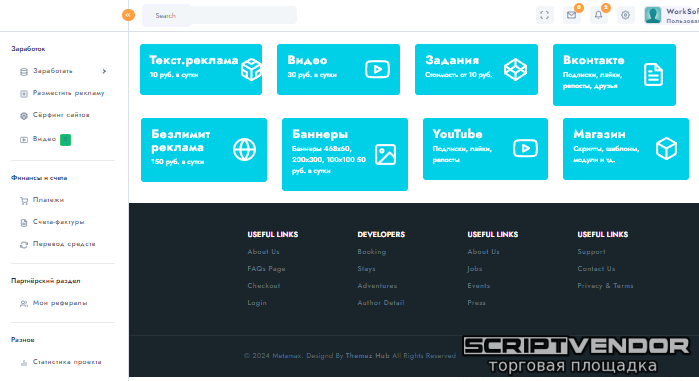Click the cube icon on Магазин card
This screenshot has height=381, width=699.
click(666, 148)
